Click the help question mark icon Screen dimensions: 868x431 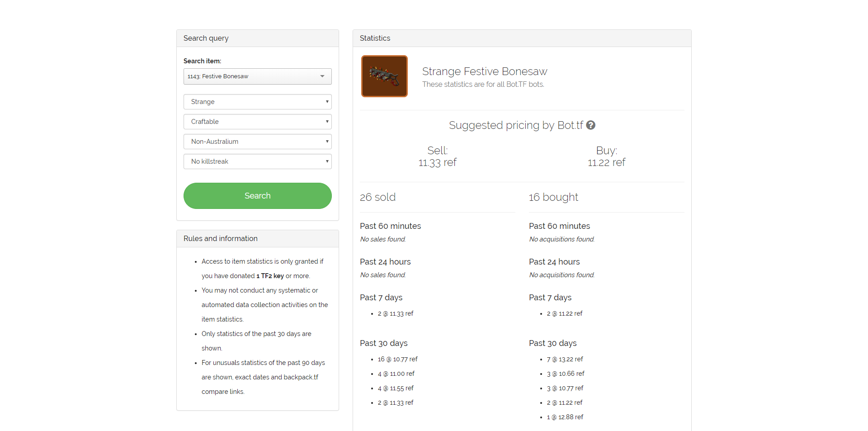point(590,125)
